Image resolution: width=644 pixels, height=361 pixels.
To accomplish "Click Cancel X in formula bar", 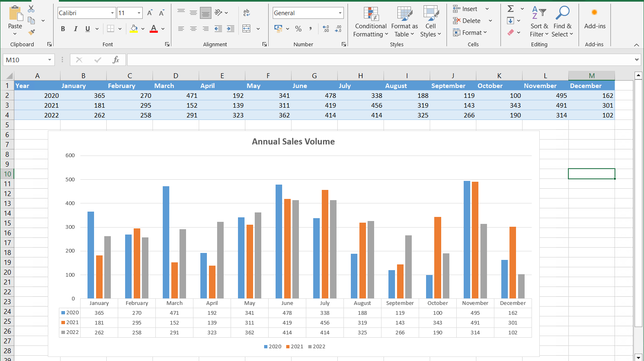I will [79, 60].
